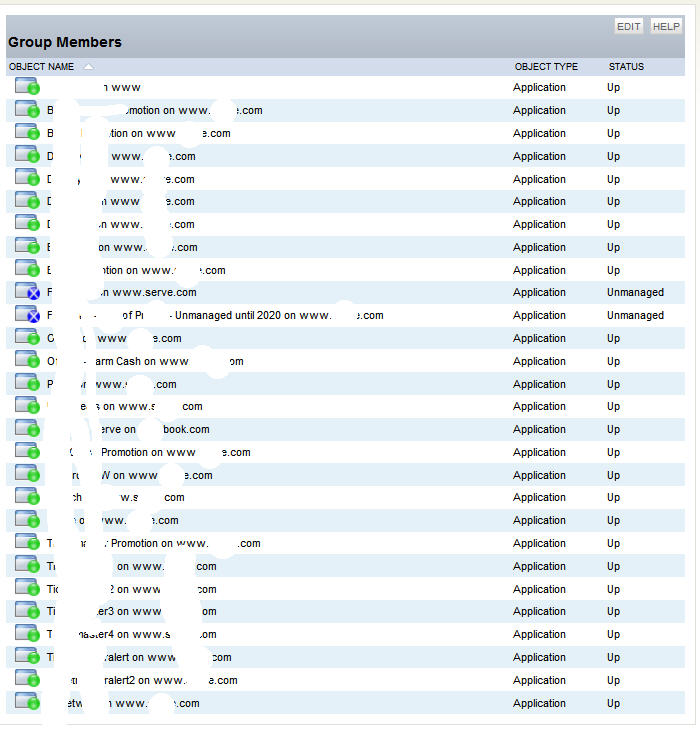Open the 'ralert2 on www.' entry
The width and height of the screenshot is (700, 730).
(153, 680)
